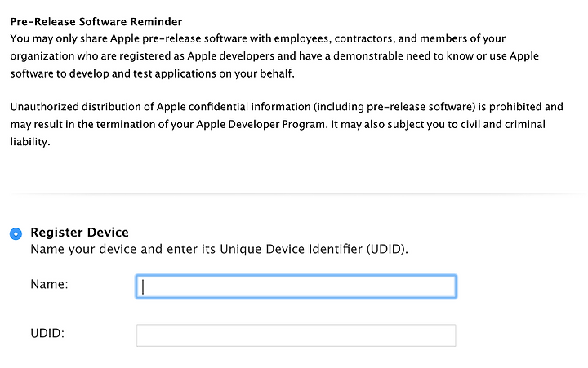Click into the UDID text field

[296, 335]
